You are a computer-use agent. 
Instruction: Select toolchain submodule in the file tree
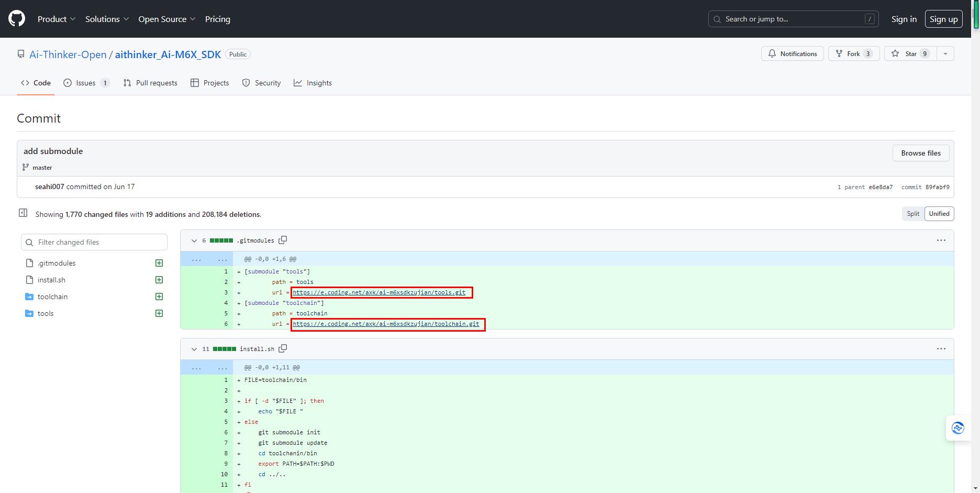(x=52, y=297)
